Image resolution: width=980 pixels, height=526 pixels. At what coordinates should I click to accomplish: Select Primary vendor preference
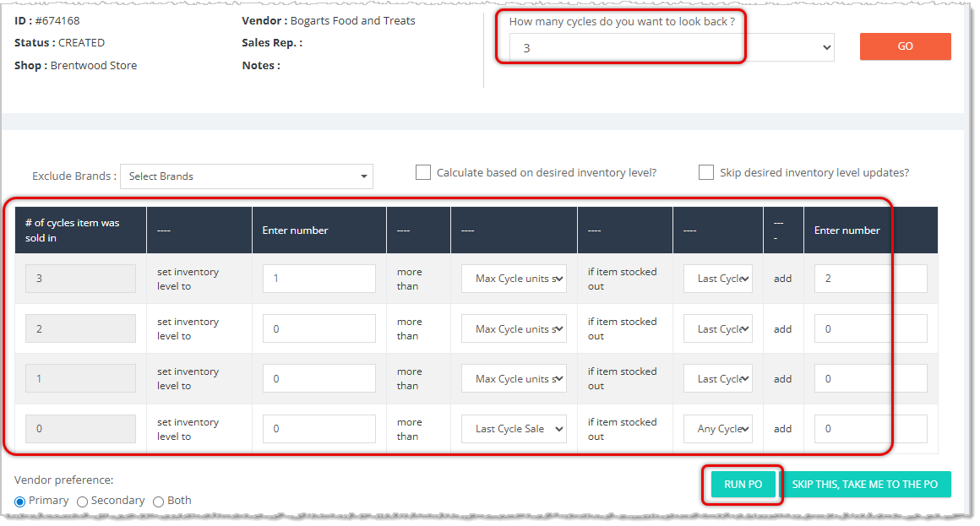pyautogui.click(x=20, y=502)
